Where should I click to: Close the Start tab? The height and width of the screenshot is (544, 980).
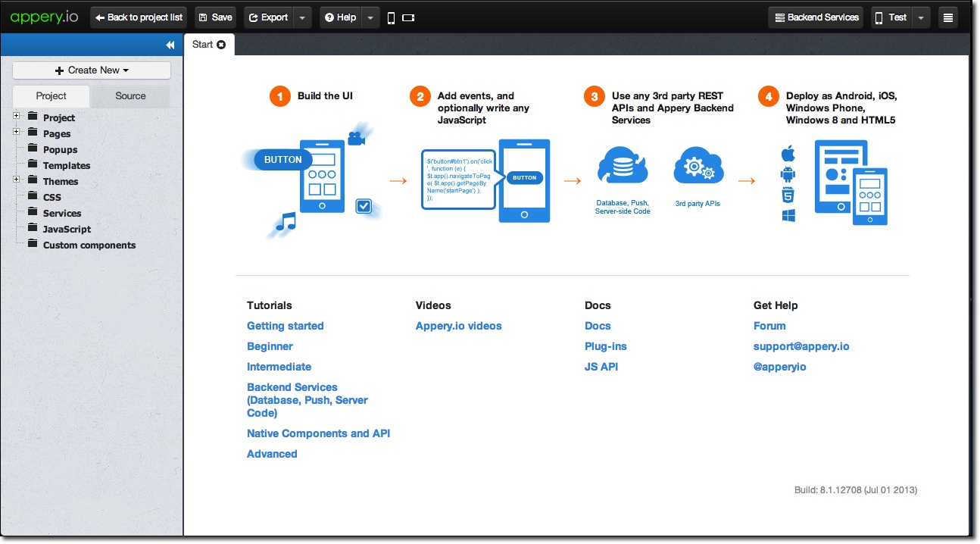click(221, 45)
